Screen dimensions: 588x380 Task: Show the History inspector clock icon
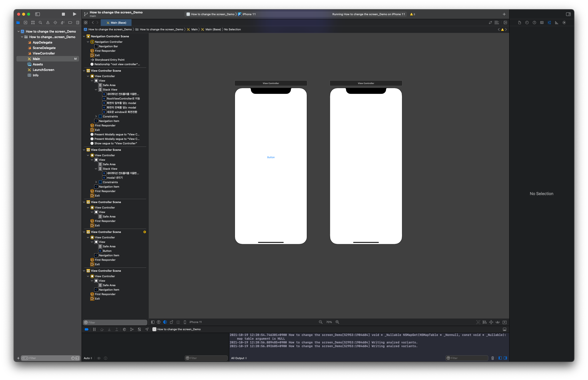527,23
